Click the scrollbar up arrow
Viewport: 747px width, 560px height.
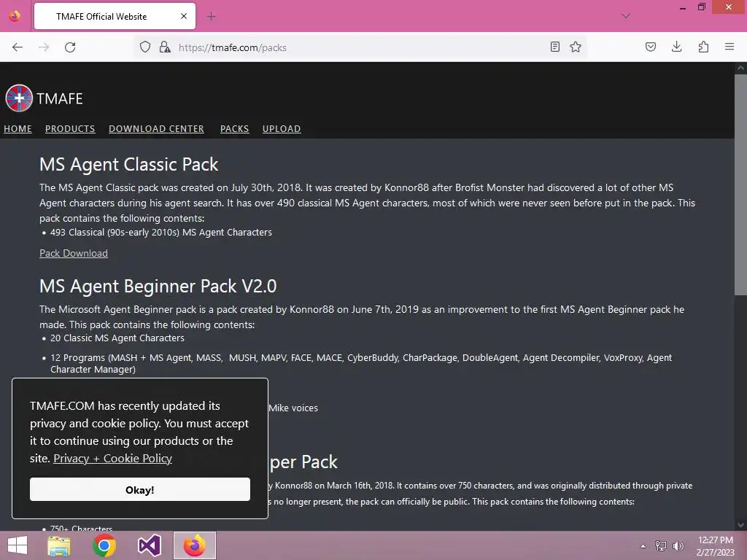click(x=740, y=68)
